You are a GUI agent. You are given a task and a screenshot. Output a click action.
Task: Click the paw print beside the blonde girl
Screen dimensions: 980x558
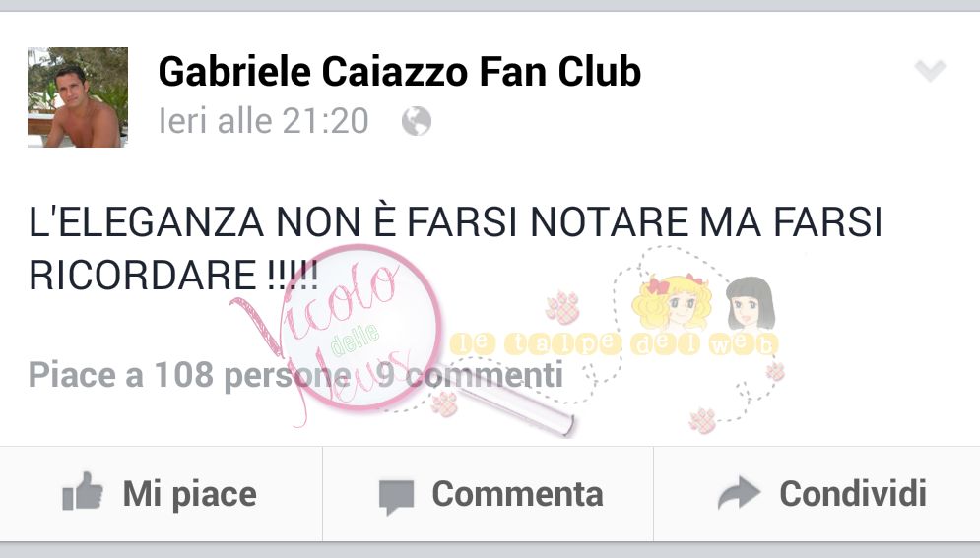point(563,307)
